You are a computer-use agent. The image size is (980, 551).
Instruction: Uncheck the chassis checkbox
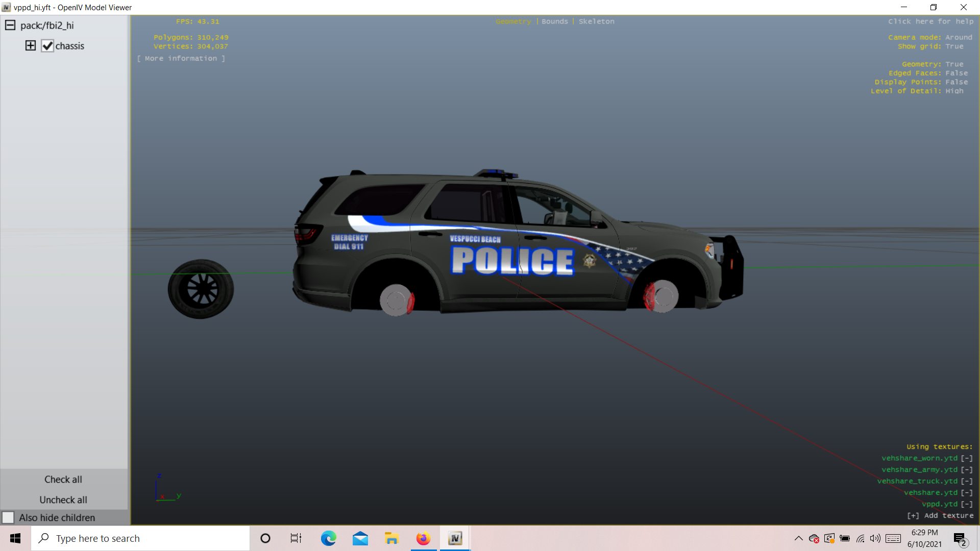[x=47, y=46]
